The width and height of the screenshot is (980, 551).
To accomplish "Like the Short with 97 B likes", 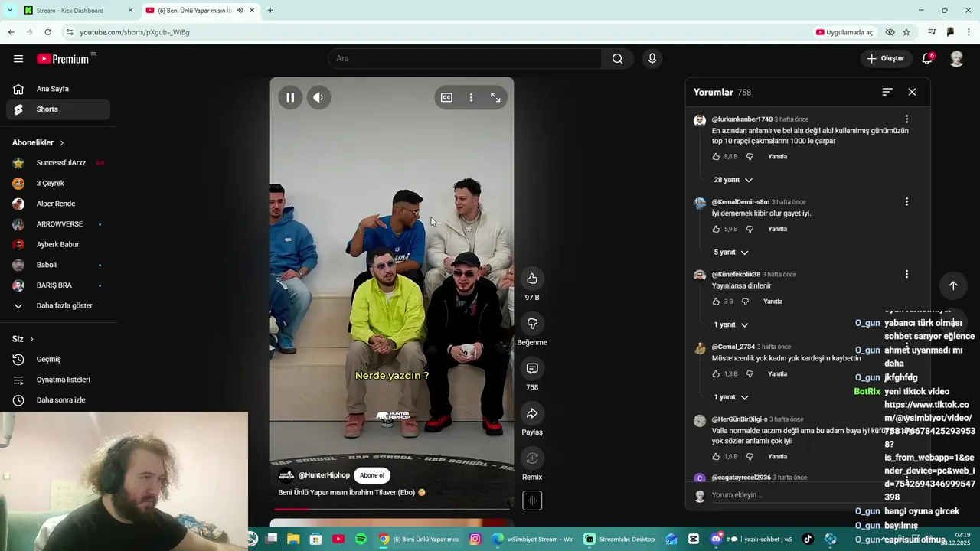I will 532,279.
